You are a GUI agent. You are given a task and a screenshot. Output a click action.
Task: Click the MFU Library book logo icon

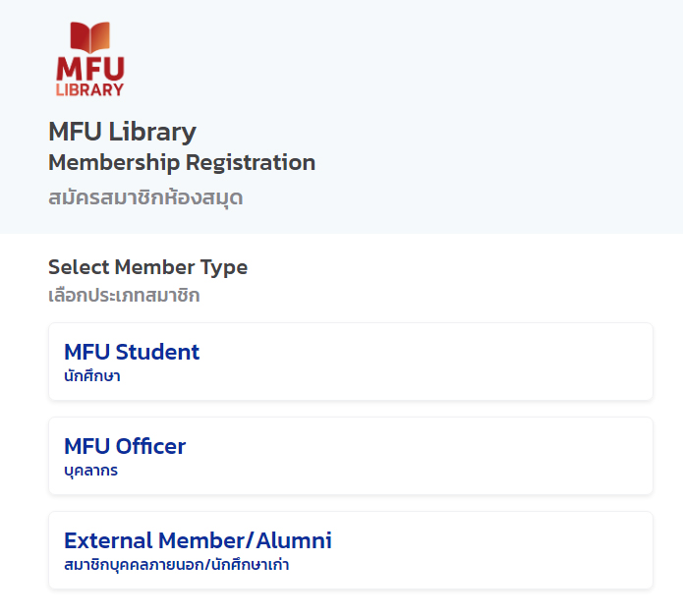pyautogui.click(x=90, y=38)
